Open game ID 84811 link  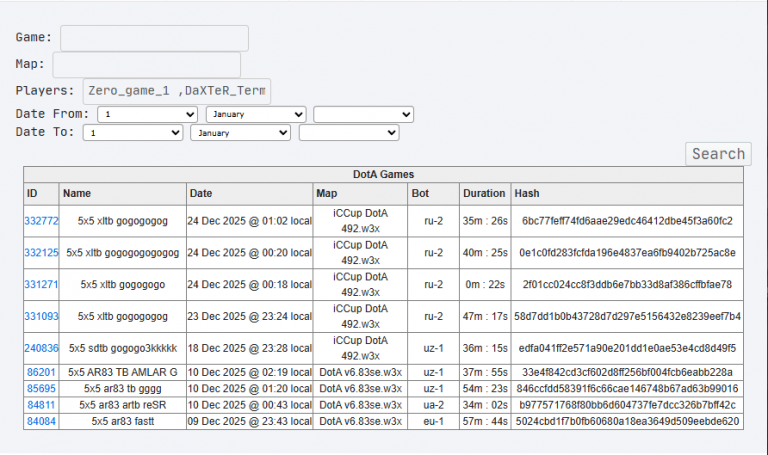[41, 405]
